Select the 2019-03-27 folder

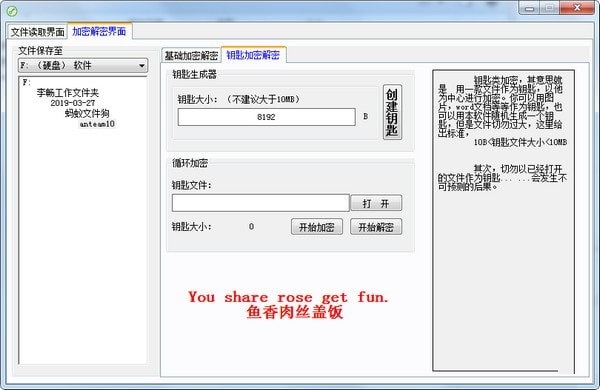tap(73, 103)
